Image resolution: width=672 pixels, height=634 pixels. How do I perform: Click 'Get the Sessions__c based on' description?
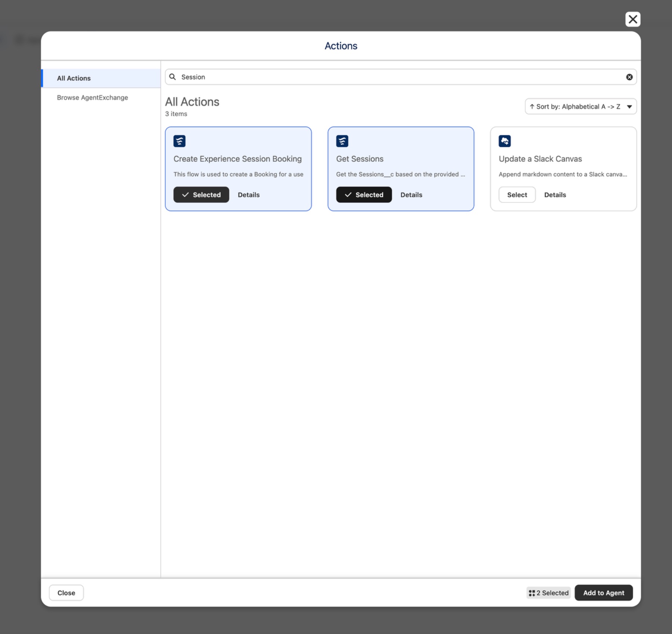[401, 174]
